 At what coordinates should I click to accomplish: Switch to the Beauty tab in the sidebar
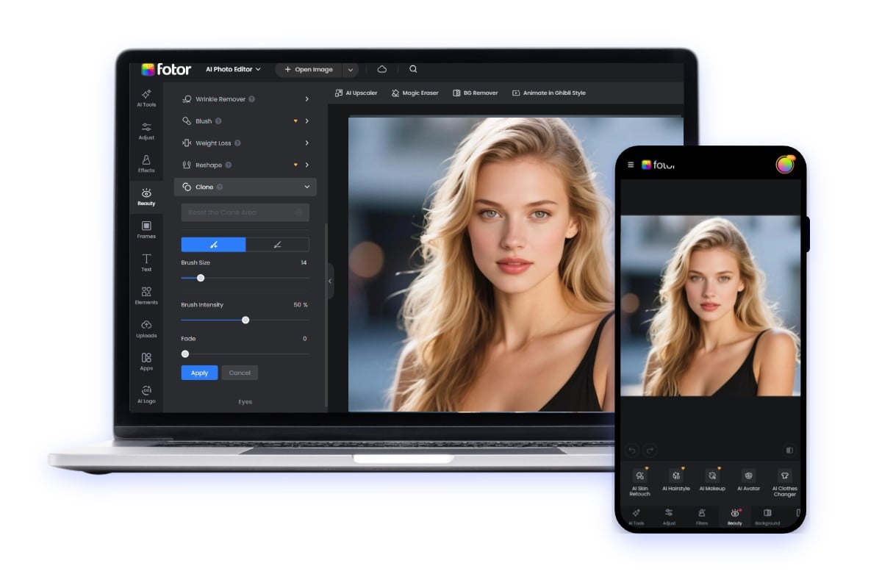[x=146, y=196]
